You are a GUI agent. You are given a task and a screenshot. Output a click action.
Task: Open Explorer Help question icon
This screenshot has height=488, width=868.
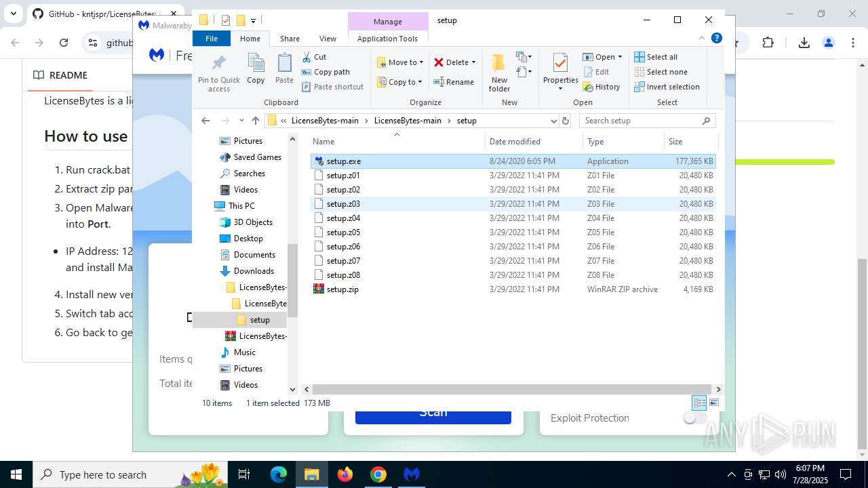tap(716, 39)
